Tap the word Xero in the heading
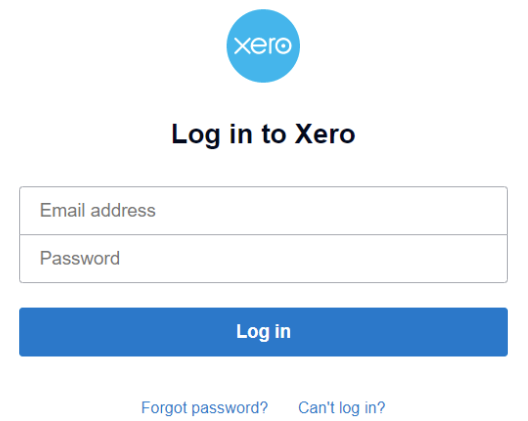This screenshot has height=421, width=528. [325, 134]
